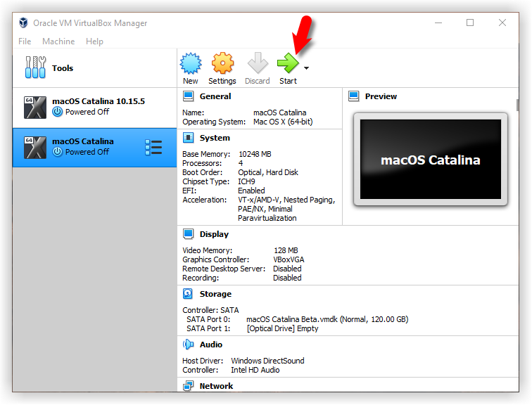
Task: Click the Storage section icon
Action: [x=189, y=294]
